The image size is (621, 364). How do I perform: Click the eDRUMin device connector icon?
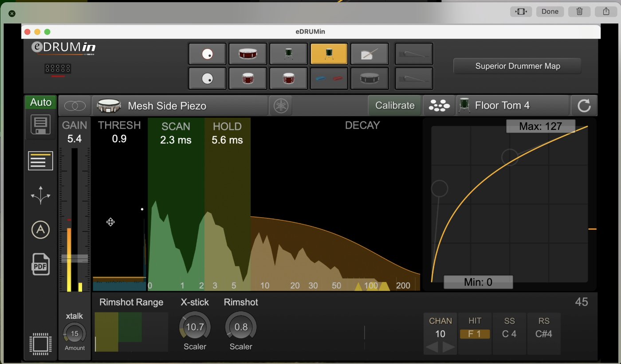(x=58, y=69)
